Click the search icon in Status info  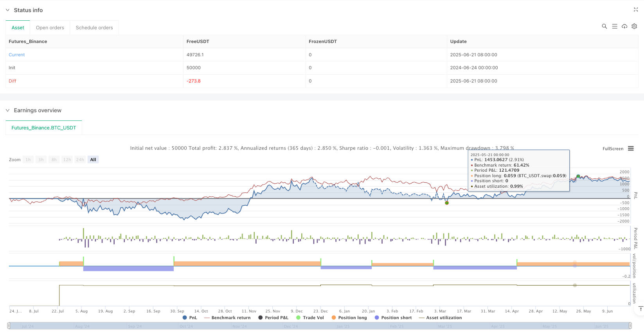pyautogui.click(x=604, y=26)
